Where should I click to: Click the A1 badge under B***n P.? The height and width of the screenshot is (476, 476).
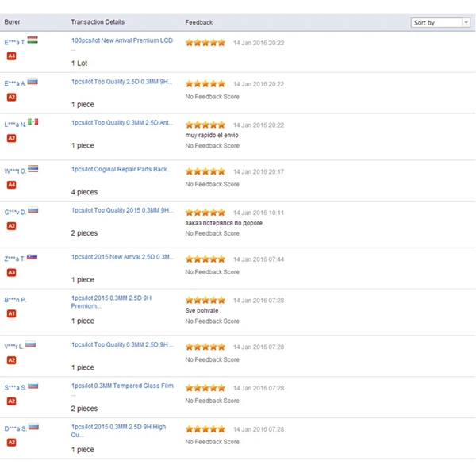click(11, 313)
